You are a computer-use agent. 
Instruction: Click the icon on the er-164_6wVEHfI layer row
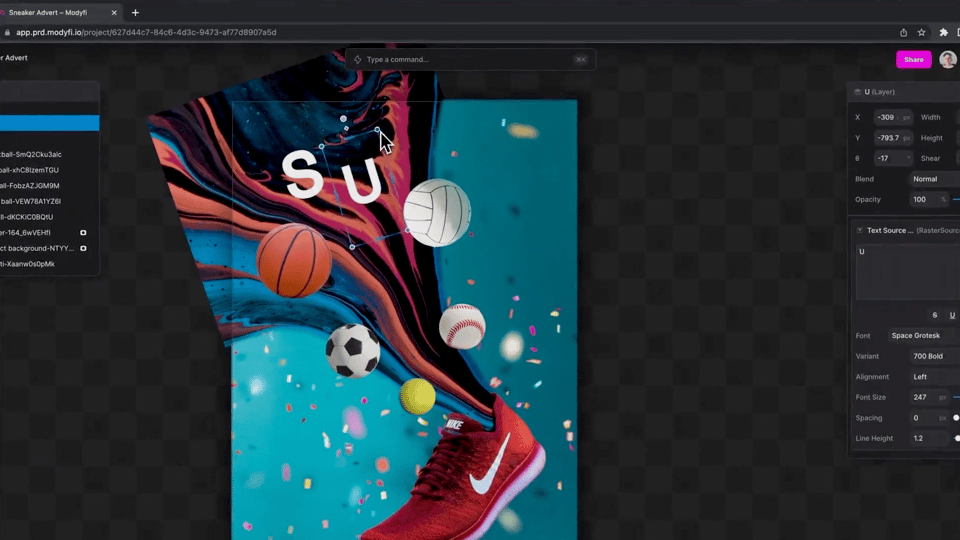point(83,233)
